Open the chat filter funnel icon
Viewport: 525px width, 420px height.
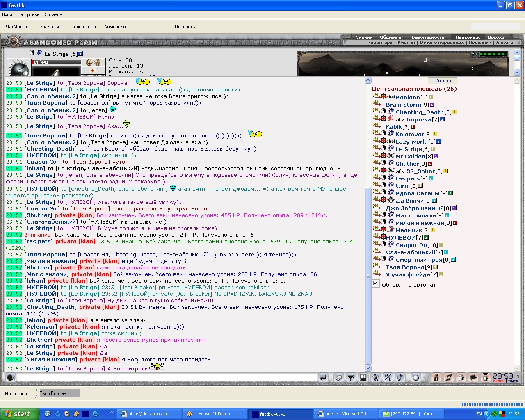tap(351, 378)
